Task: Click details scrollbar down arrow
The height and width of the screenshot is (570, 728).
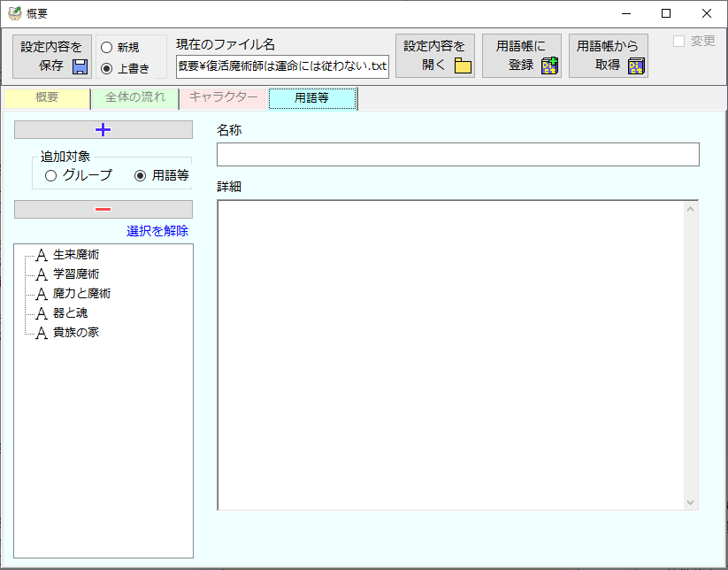Action: click(x=690, y=502)
